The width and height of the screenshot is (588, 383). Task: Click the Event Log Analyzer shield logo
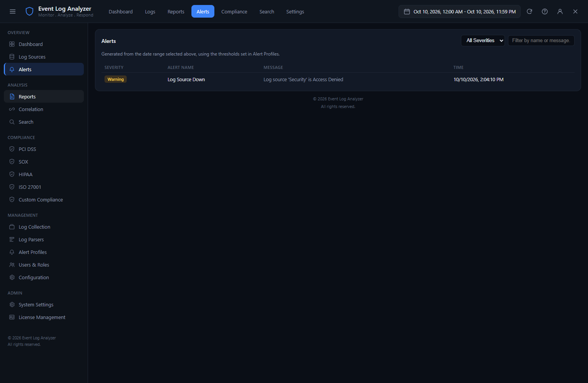click(29, 11)
